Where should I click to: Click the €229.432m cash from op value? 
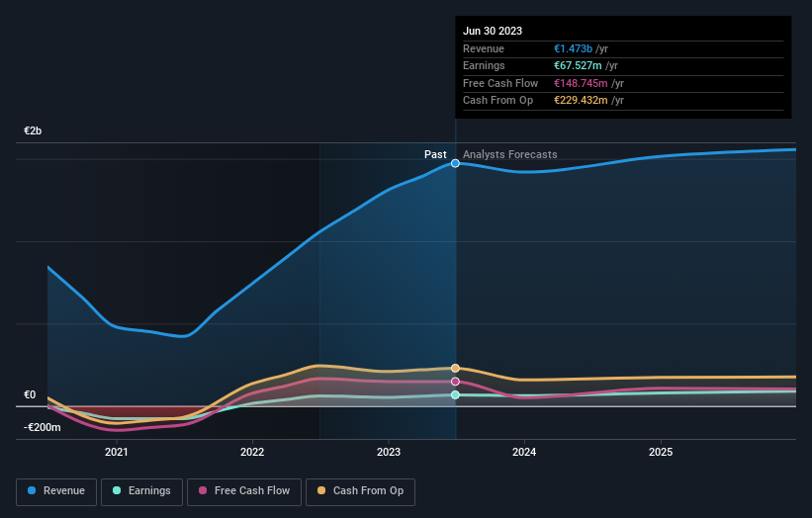581,101
